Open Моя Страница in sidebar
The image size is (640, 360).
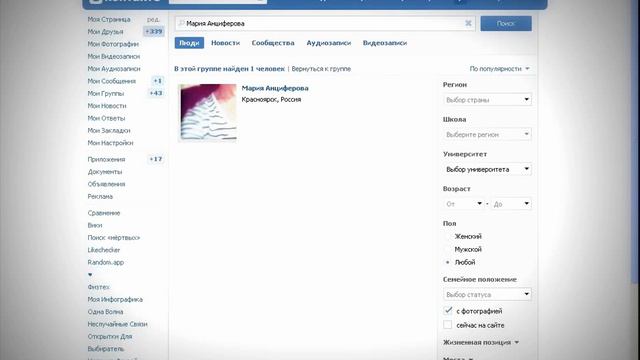coord(109,19)
